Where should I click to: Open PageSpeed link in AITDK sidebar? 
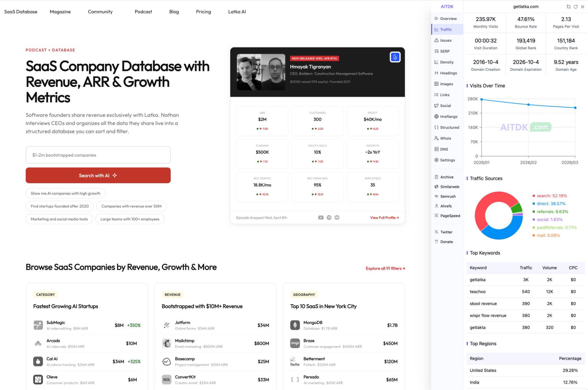coord(447,216)
